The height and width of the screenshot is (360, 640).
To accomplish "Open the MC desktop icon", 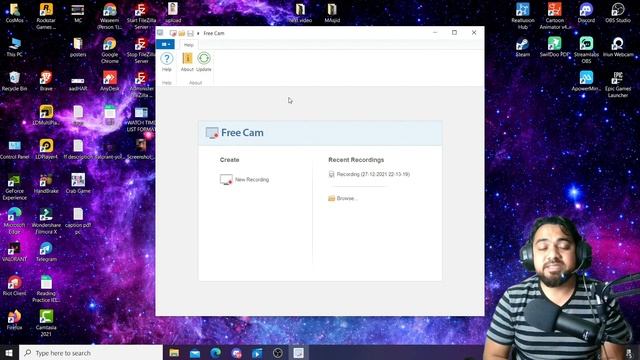I will pyautogui.click(x=78, y=13).
